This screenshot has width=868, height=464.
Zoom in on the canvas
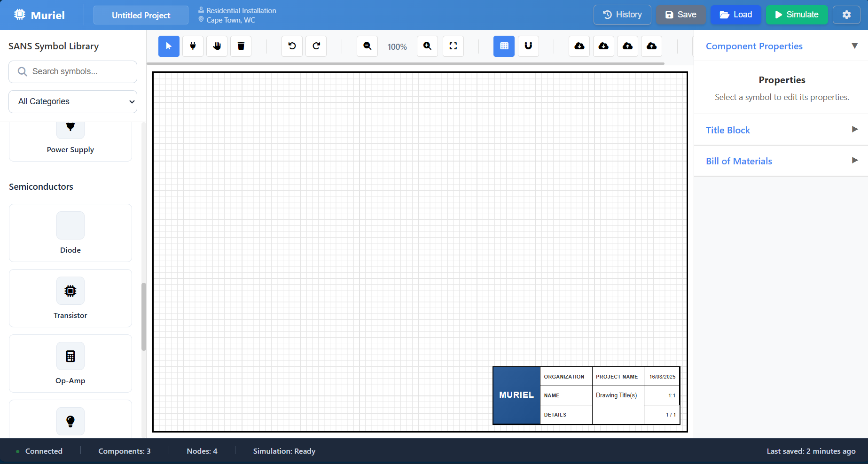point(427,46)
